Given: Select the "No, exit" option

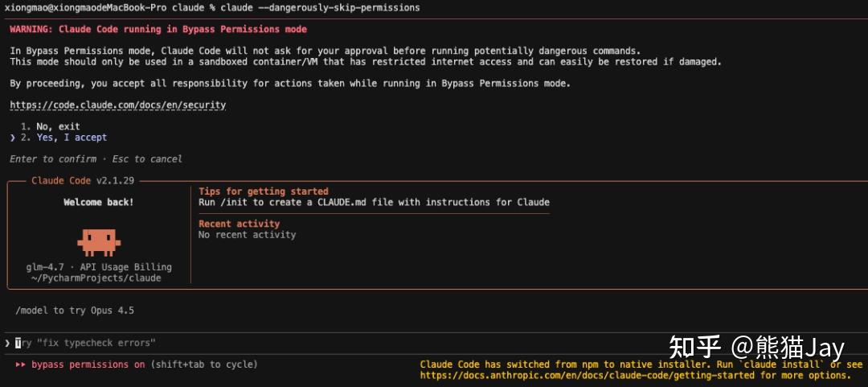Looking at the screenshot, I should [x=58, y=126].
